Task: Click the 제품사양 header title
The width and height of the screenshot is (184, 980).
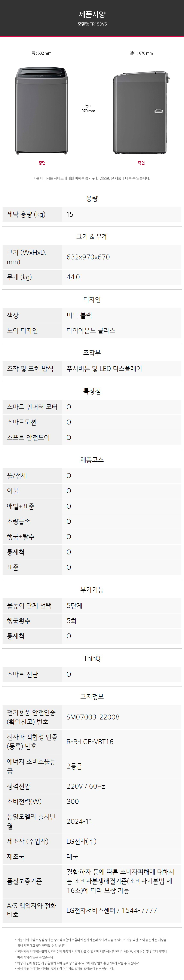Action: pyautogui.click(x=92, y=15)
